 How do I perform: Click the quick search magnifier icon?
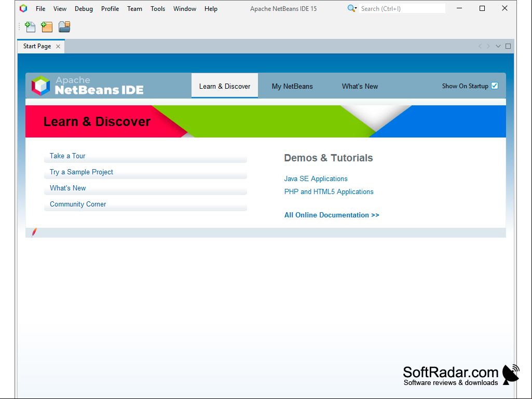pos(352,8)
